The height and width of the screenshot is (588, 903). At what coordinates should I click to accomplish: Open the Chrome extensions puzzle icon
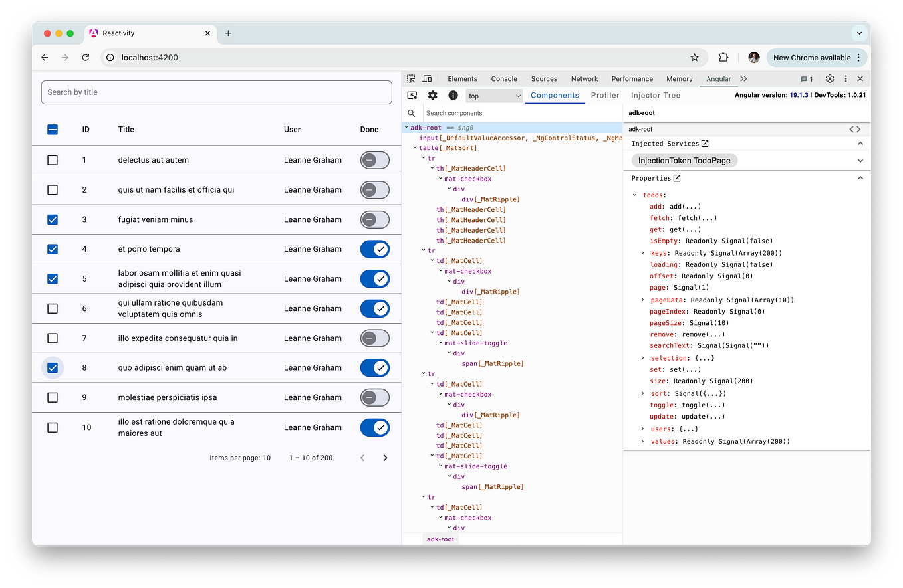pos(723,58)
